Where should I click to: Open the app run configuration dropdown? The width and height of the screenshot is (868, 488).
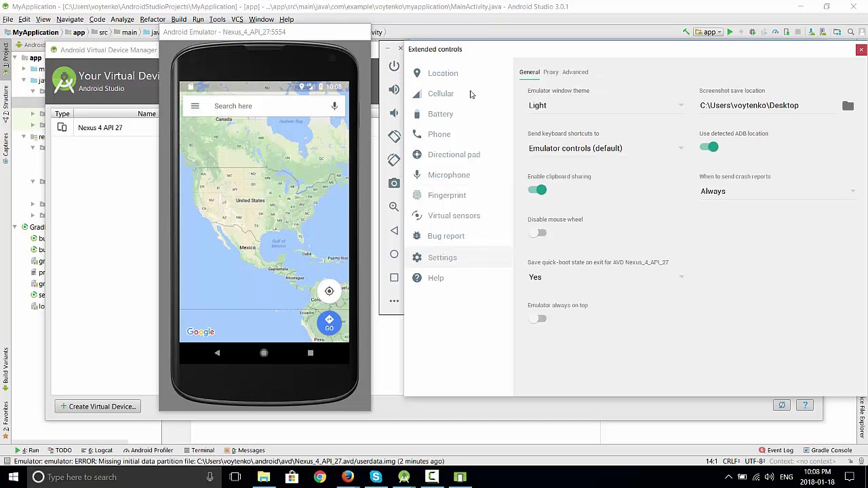(709, 32)
